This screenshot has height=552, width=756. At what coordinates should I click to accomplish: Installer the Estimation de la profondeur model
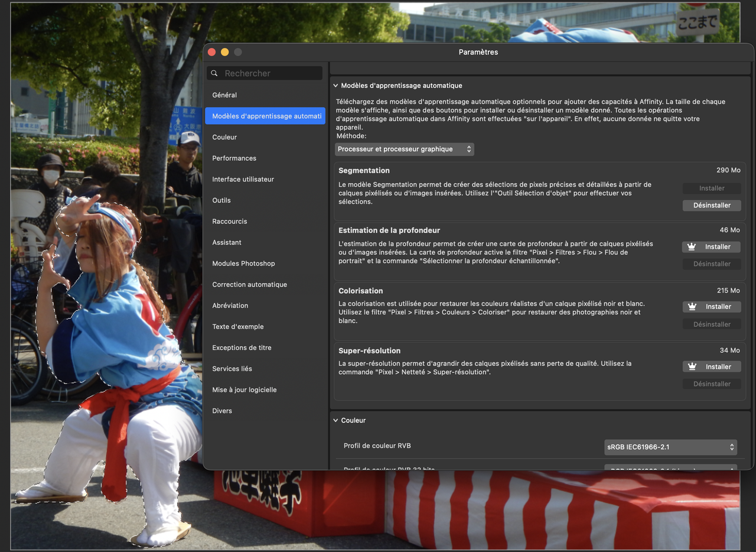pyautogui.click(x=715, y=246)
